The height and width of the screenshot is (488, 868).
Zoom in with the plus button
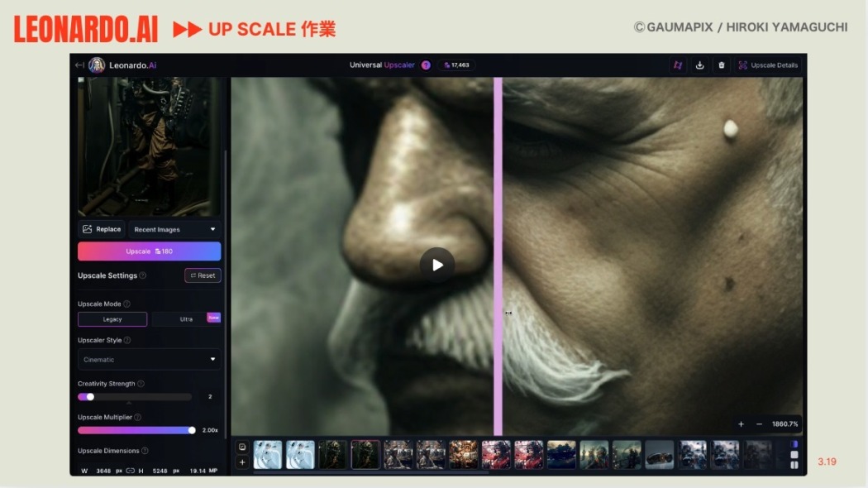pyautogui.click(x=741, y=424)
